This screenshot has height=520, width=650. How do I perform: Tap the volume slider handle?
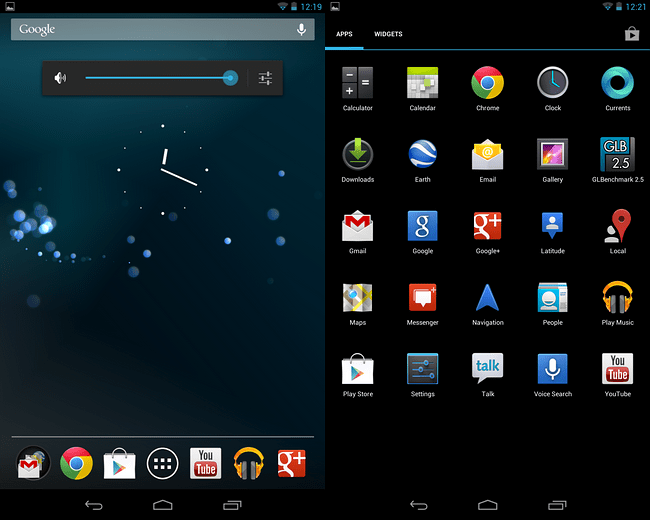230,78
